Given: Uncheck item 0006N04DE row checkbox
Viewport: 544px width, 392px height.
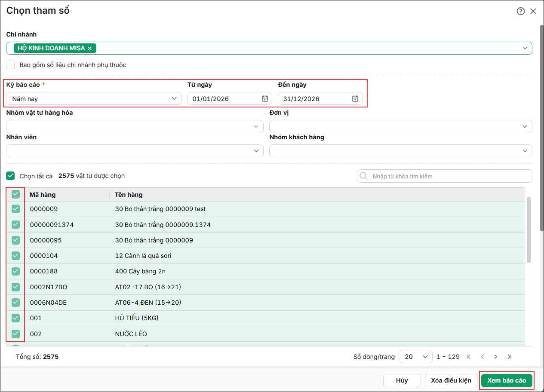Looking at the screenshot, I should (15, 302).
